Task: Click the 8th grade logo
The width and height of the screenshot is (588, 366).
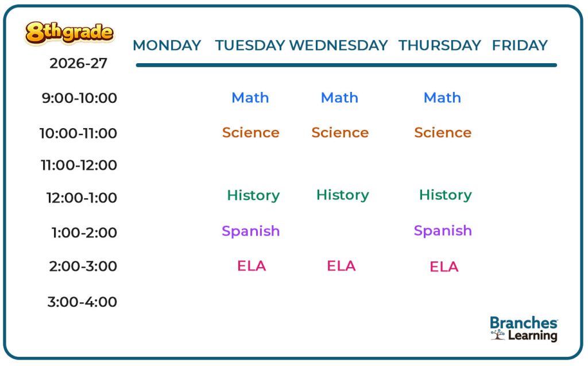Action: [x=69, y=33]
